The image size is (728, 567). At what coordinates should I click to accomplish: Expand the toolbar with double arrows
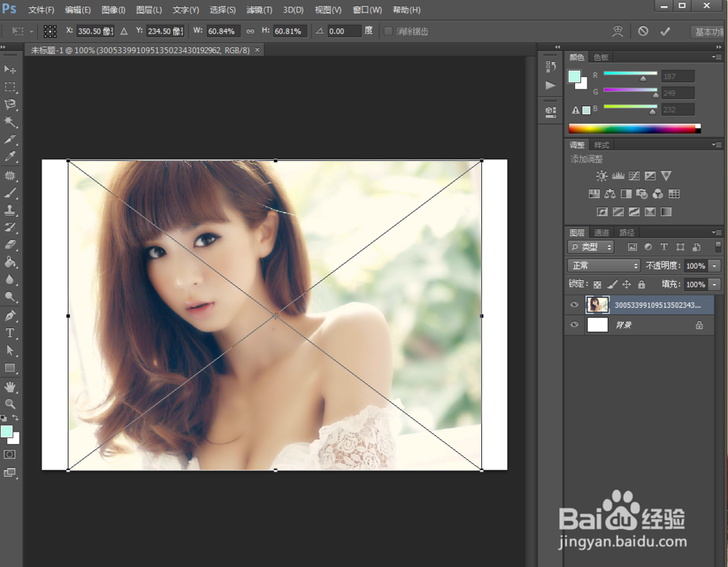3,47
